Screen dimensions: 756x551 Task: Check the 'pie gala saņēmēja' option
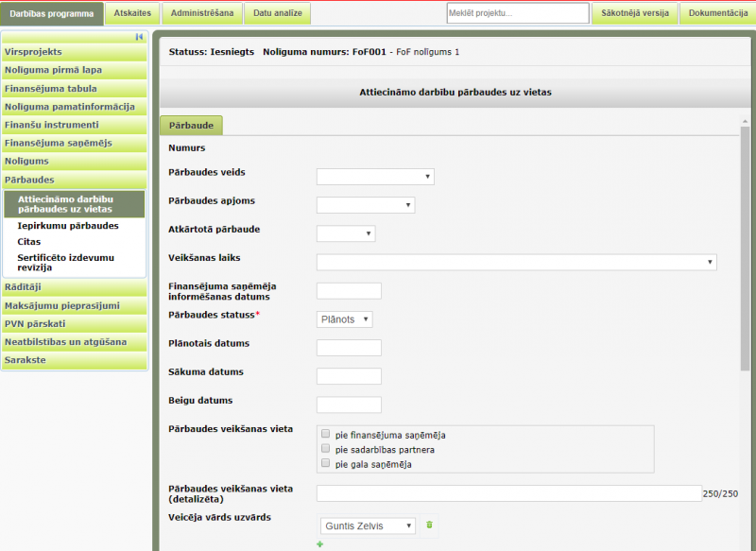(x=326, y=464)
